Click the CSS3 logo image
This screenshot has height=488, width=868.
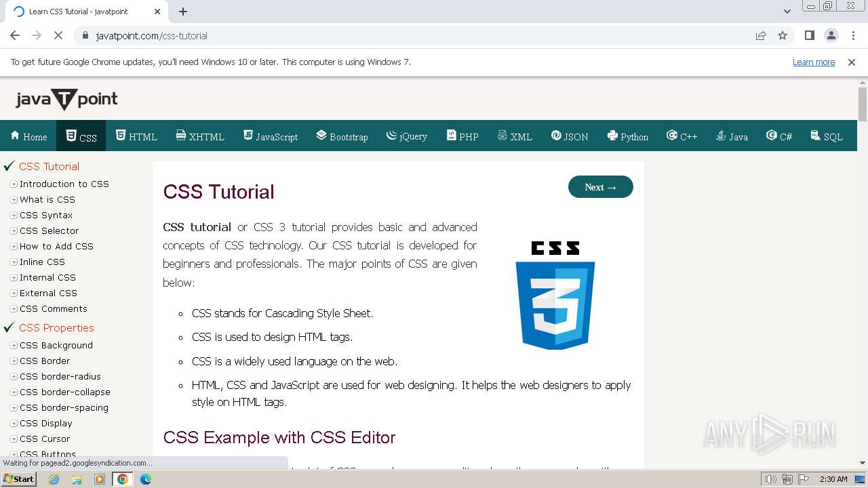click(555, 296)
